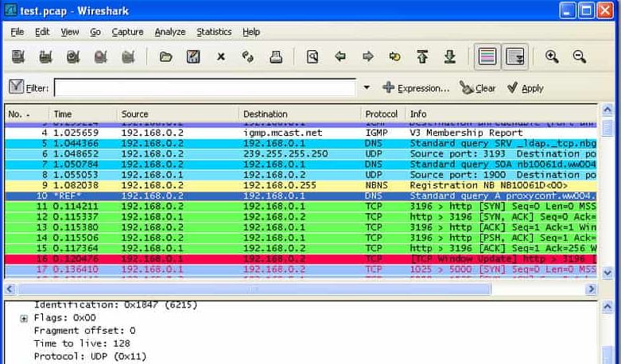Select packet 12 SYN, ACK row

(301, 217)
